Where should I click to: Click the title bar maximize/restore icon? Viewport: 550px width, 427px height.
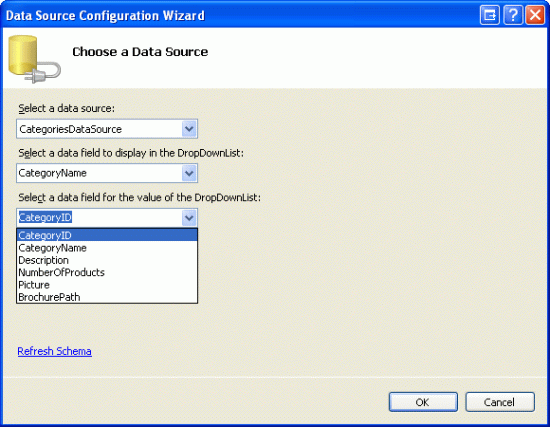pos(490,15)
